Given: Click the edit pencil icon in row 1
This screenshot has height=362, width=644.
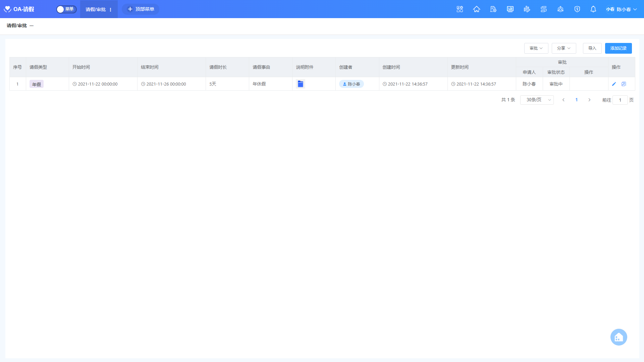Looking at the screenshot, I should (614, 84).
